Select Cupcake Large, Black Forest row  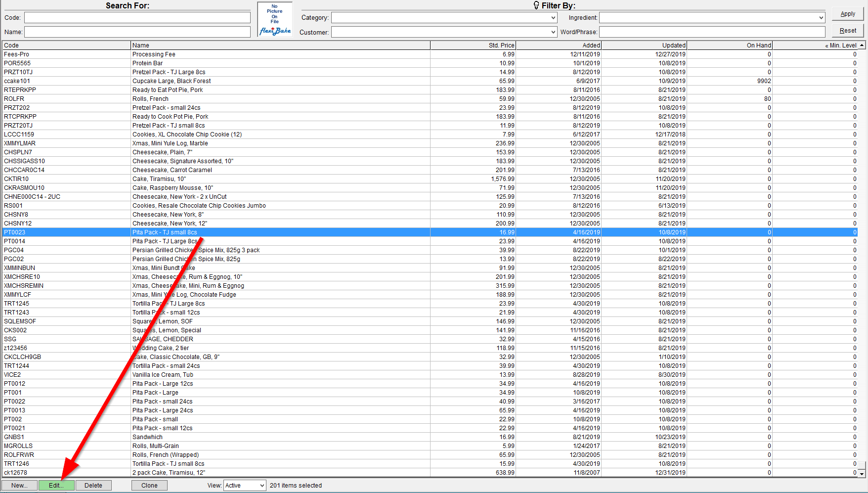tap(430, 81)
